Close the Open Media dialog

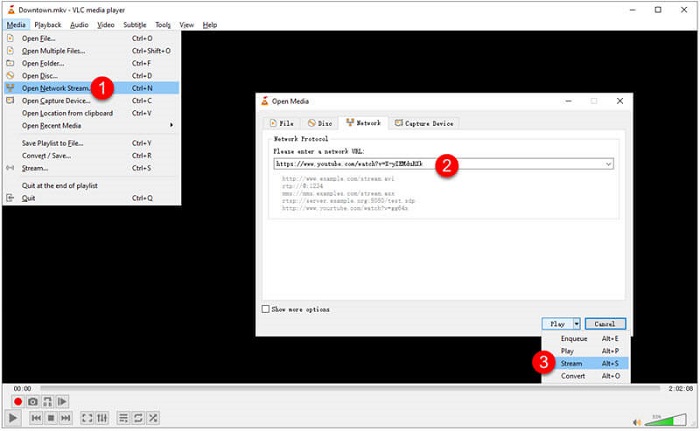coord(620,101)
